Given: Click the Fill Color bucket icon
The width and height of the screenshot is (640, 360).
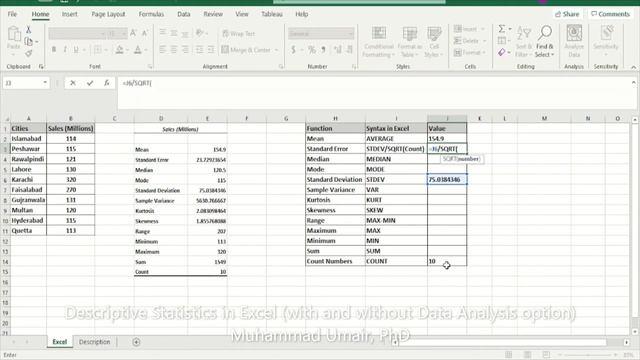Looking at the screenshot, I should click(119, 50).
